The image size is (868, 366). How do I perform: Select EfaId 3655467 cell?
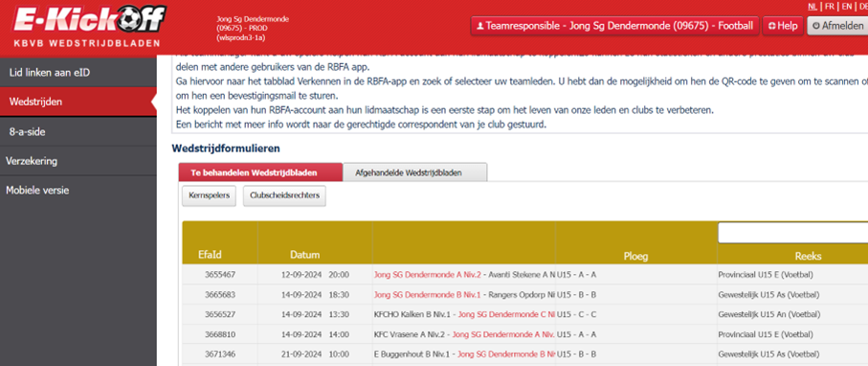[220, 274]
